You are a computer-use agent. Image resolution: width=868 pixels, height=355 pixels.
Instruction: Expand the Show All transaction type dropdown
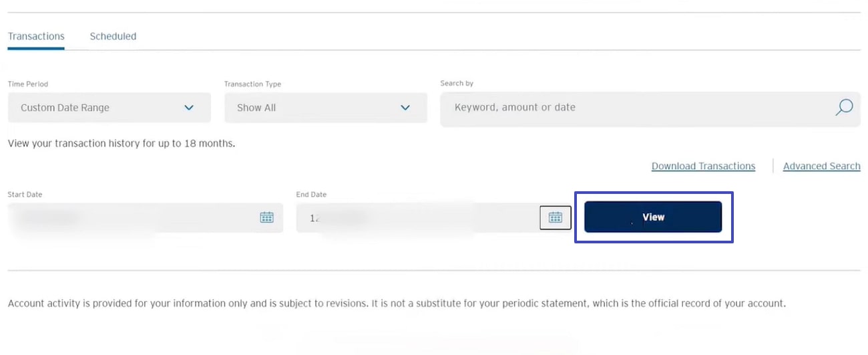[x=325, y=108]
